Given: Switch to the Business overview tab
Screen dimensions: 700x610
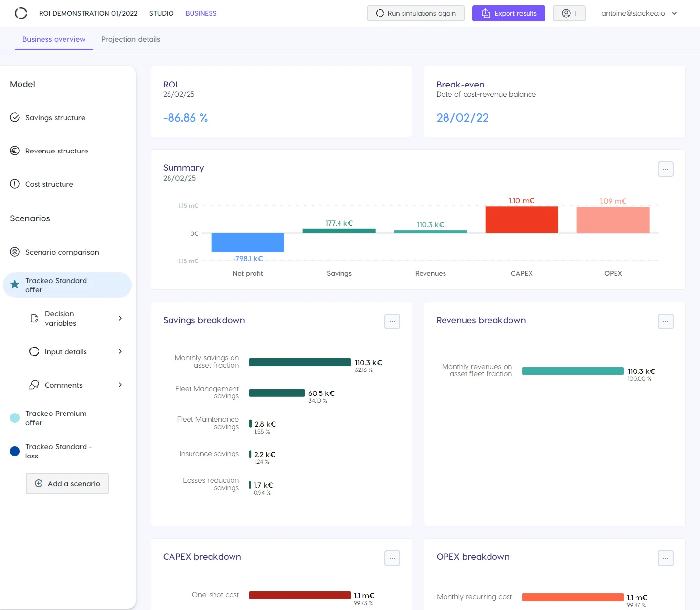Looking at the screenshot, I should click(x=54, y=39).
